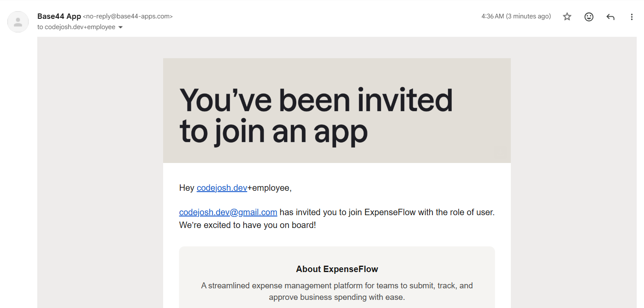This screenshot has width=644, height=308.
Task: Click the no-reply@base44-apps.com sender address
Action: [x=128, y=16]
